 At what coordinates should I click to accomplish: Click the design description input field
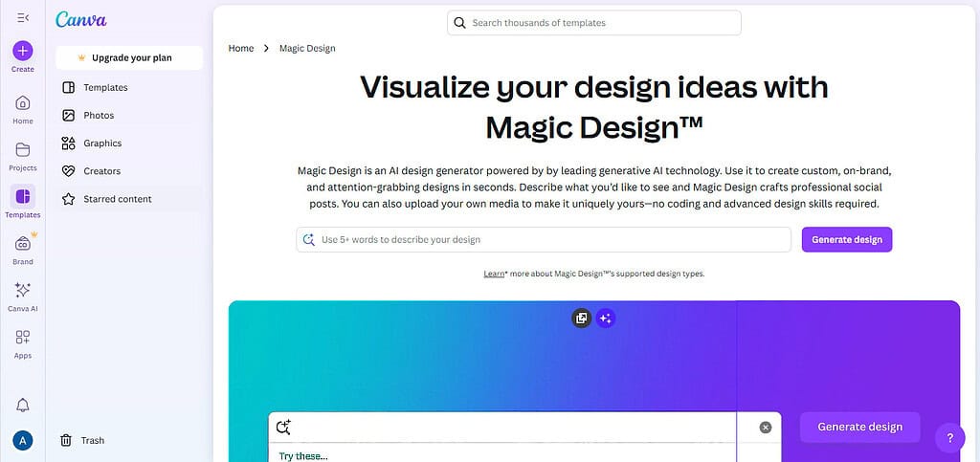tap(544, 240)
